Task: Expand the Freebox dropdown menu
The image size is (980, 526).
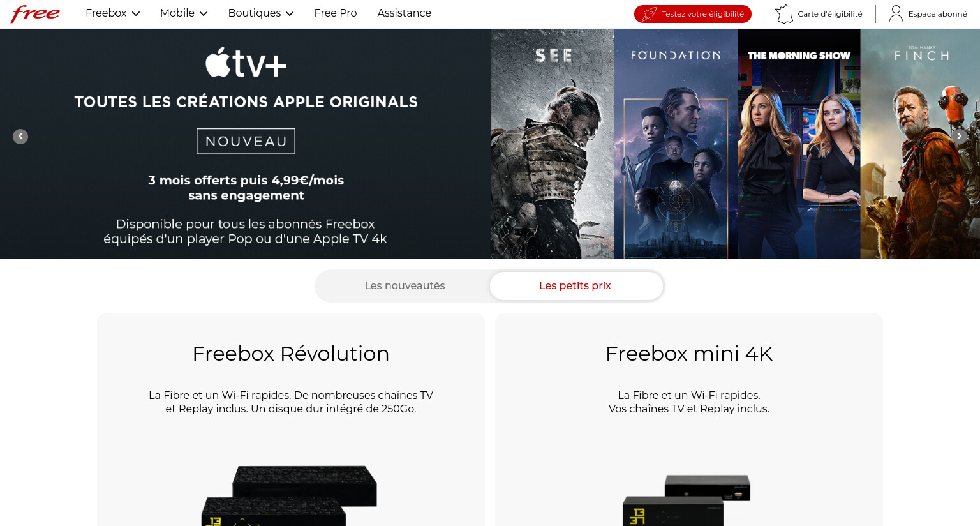Action: (112, 13)
